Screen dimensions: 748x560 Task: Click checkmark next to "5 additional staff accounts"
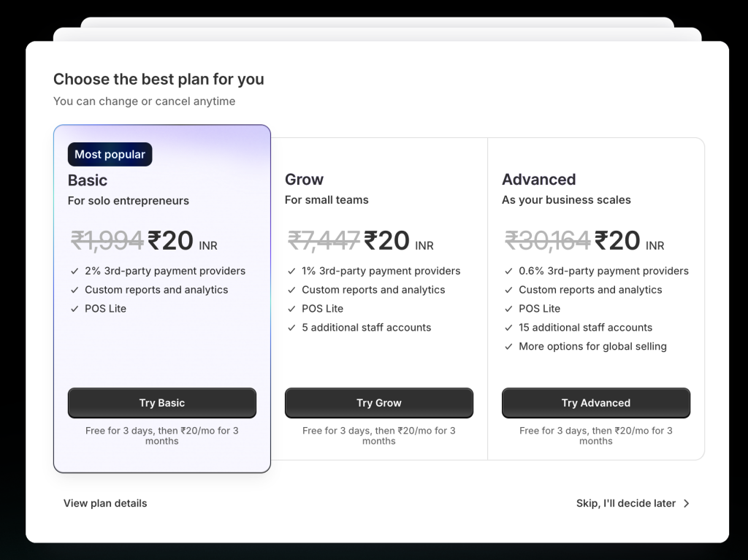click(291, 328)
